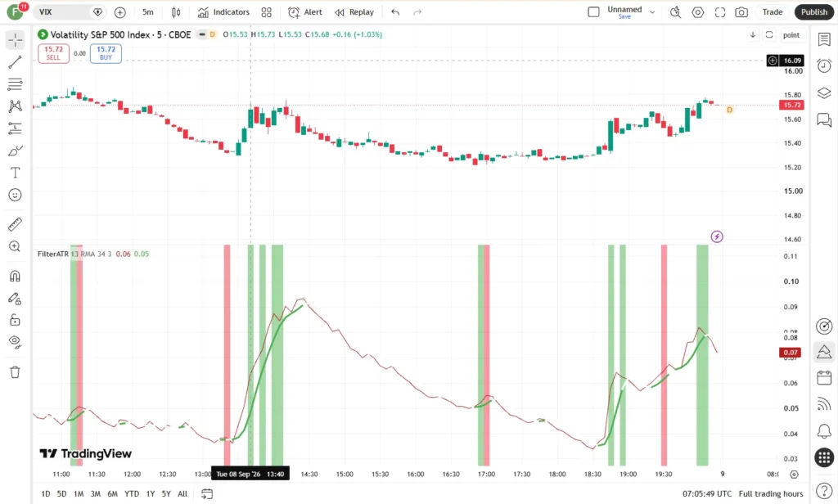Viewport: 838px width, 504px height.
Task: Open the products grid menu
Action: click(824, 457)
